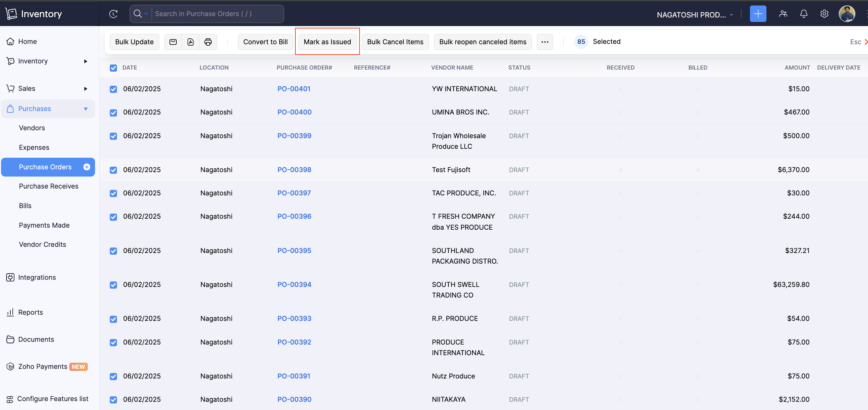The image size is (868, 410).
Task: Click the YW INTERNATIONAL vendor cell
Action: (465, 89)
